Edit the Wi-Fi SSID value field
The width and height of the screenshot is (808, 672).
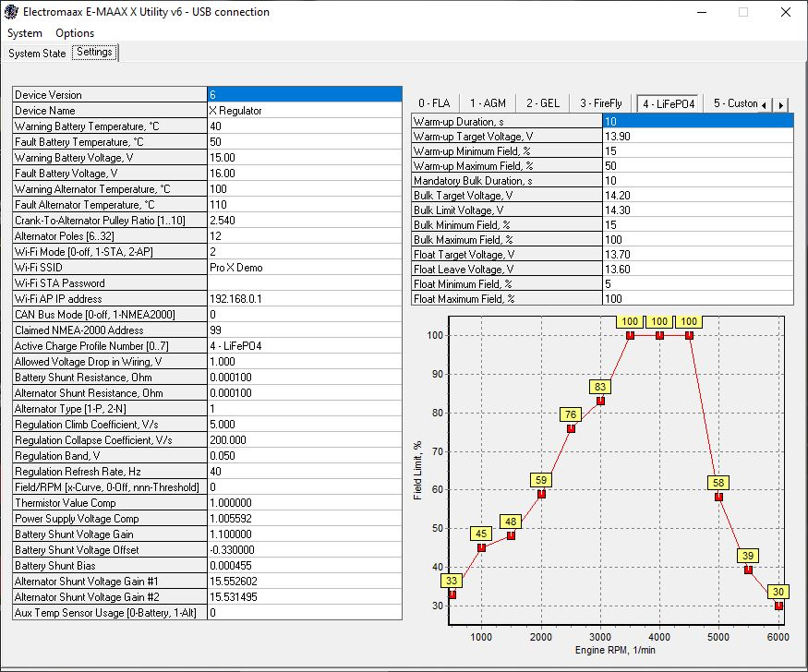click(x=305, y=268)
